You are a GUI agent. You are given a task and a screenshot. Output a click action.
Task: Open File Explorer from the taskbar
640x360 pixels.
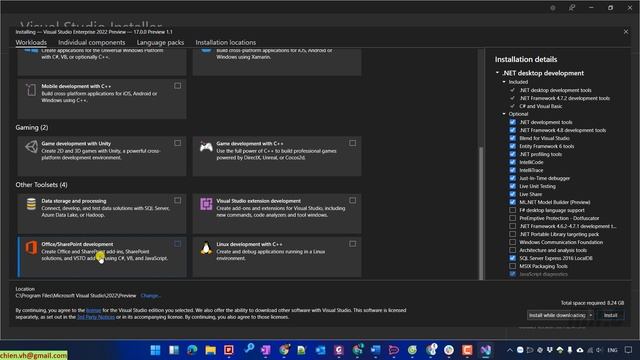(x=211, y=350)
